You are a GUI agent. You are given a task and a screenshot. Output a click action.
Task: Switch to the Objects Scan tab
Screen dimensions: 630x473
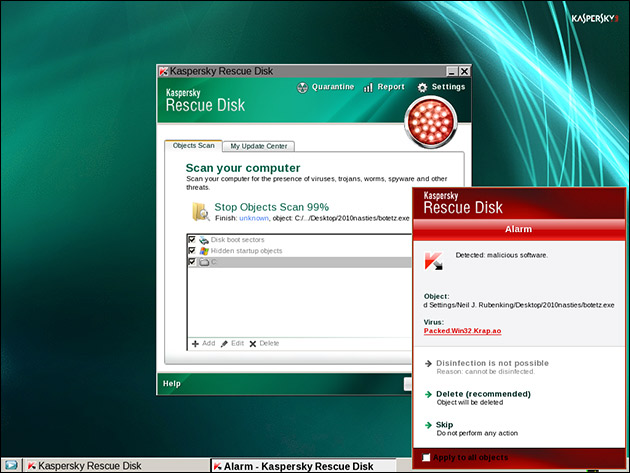[x=193, y=145]
